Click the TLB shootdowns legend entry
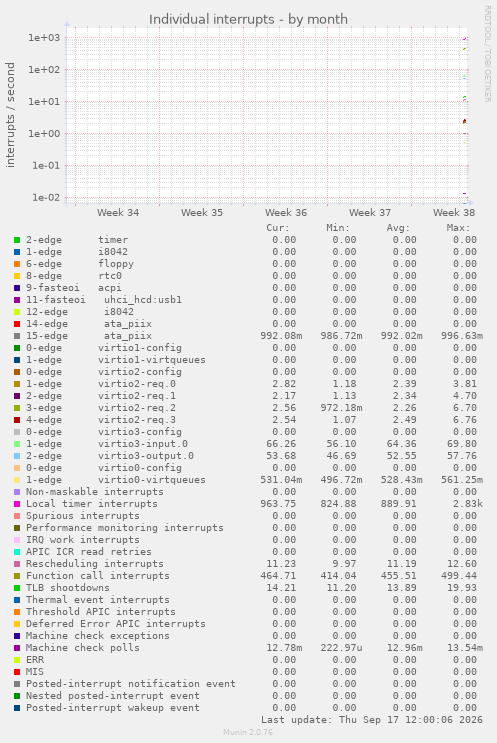This screenshot has width=497, height=743. point(68,588)
